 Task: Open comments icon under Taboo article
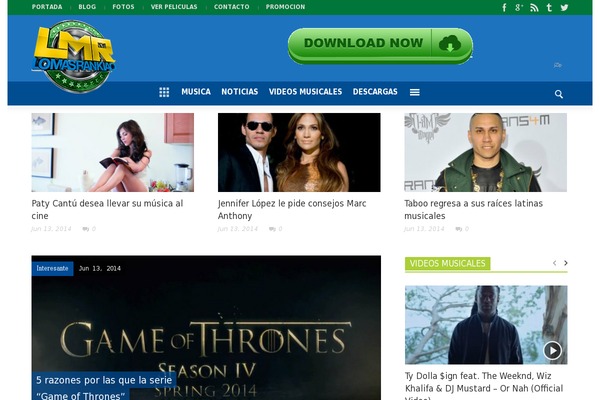(458, 229)
